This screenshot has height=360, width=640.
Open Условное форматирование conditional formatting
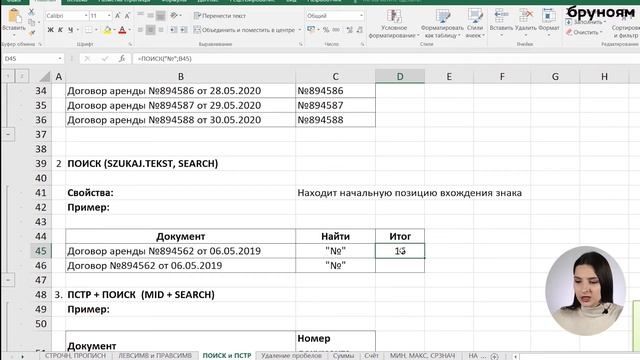point(394,24)
